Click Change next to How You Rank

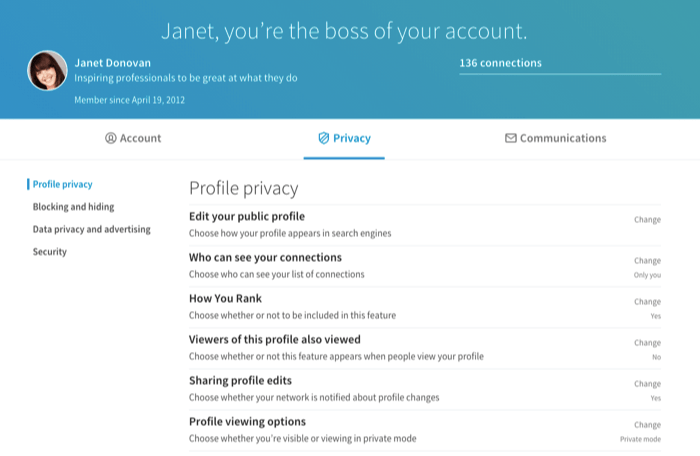click(x=647, y=301)
